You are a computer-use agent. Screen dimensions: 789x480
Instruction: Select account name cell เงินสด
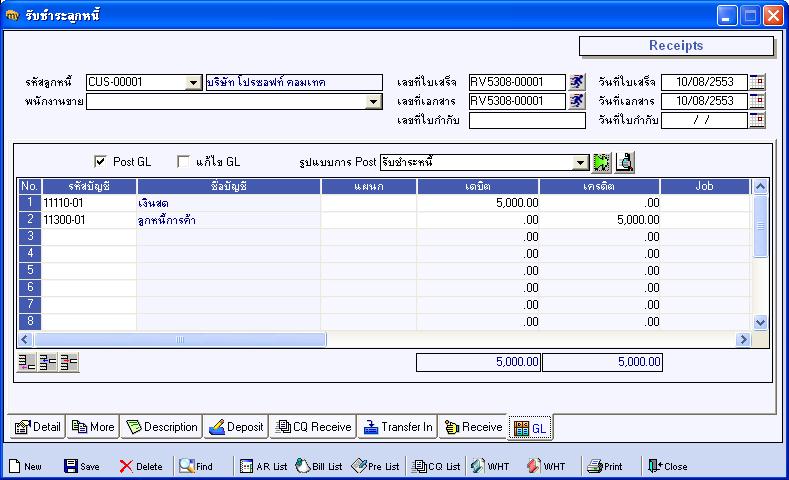(x=228, y=203)
